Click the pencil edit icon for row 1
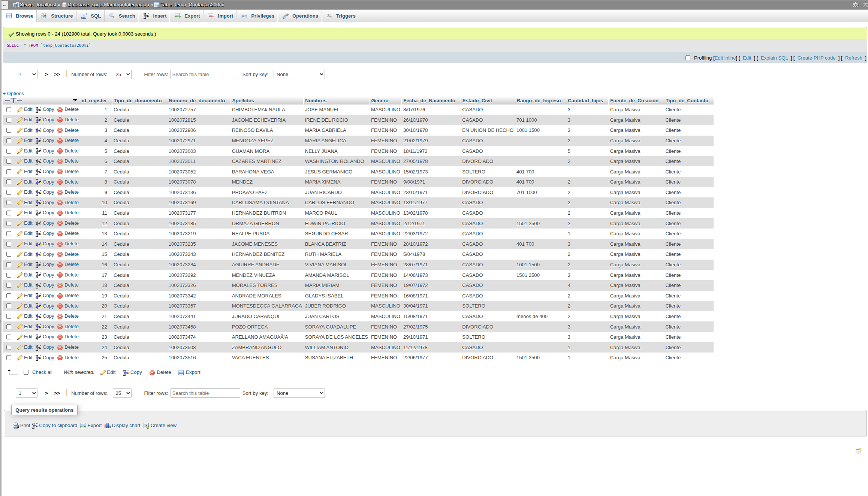 (x=19, y=110)
